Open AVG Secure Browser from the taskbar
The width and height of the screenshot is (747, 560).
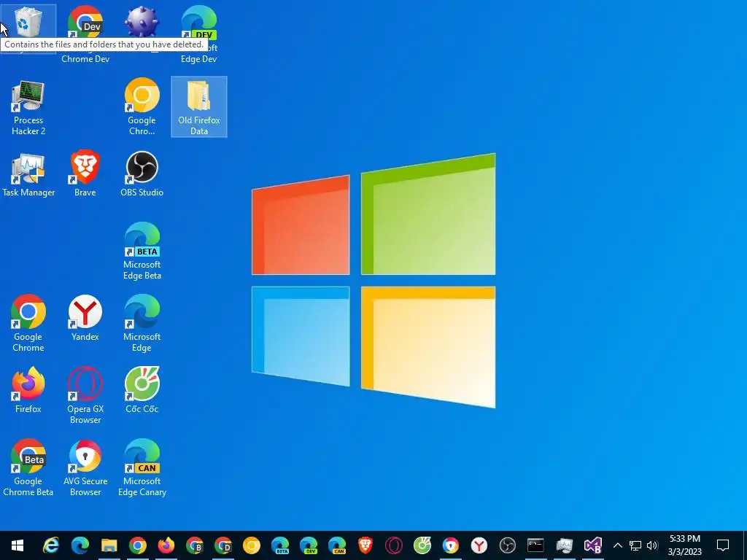451,545
